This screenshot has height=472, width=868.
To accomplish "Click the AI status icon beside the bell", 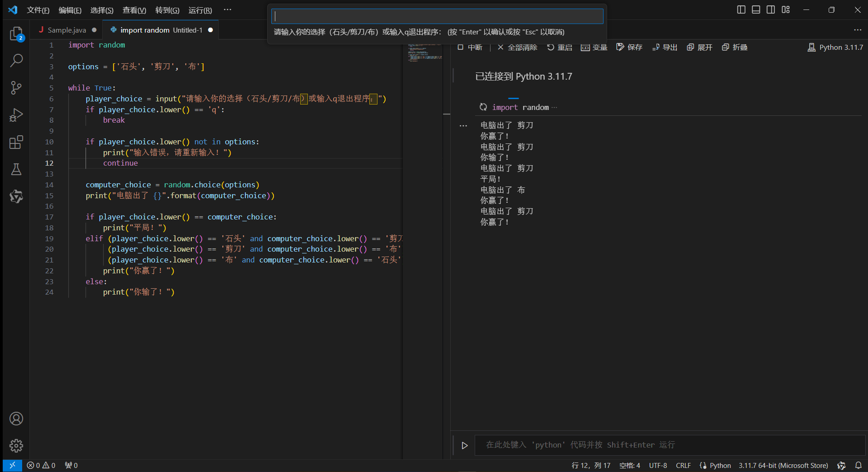I will tap(841, 465).
